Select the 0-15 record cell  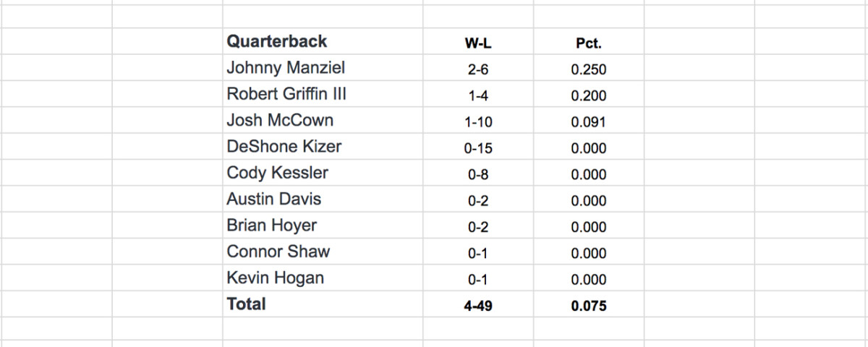pyautogui.click(x=479, y=148)
